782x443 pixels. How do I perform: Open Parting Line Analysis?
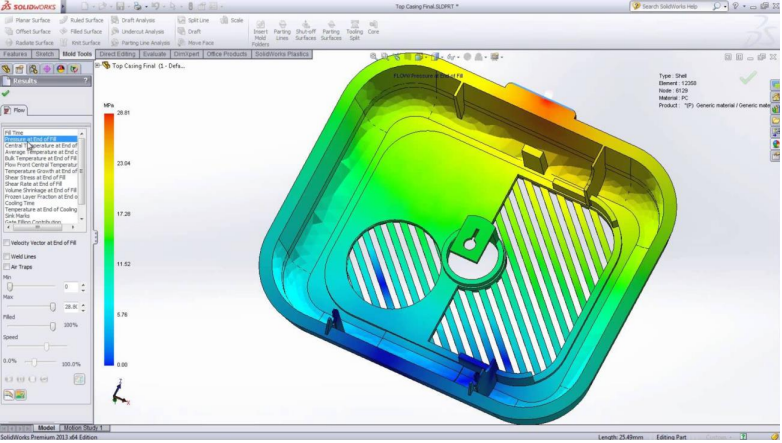pyautogui.click(x=141, y=43)
